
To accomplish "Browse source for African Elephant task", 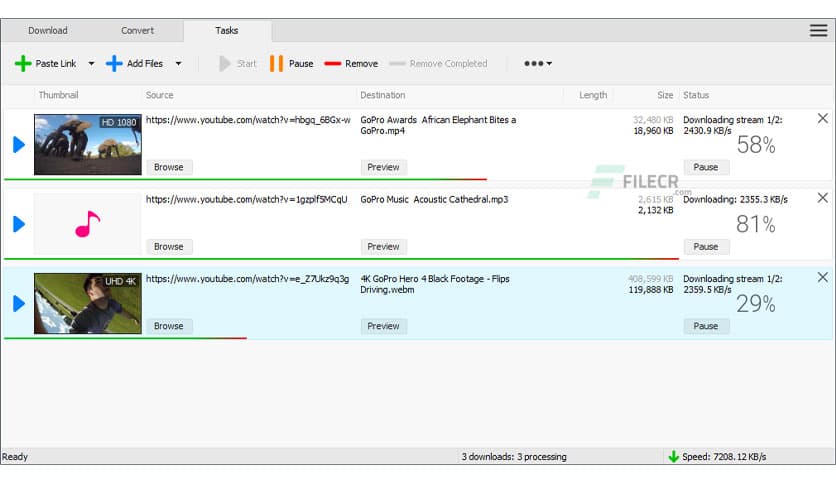I will [x=169, y=167].
